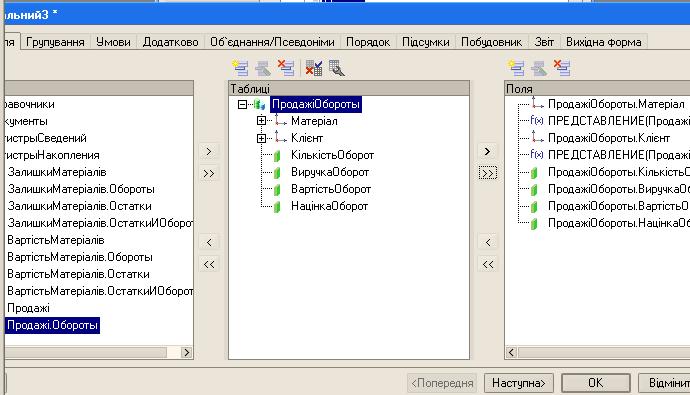Click the < button beside the Поля list
This screenshot has height=395, width=690.
488,242
